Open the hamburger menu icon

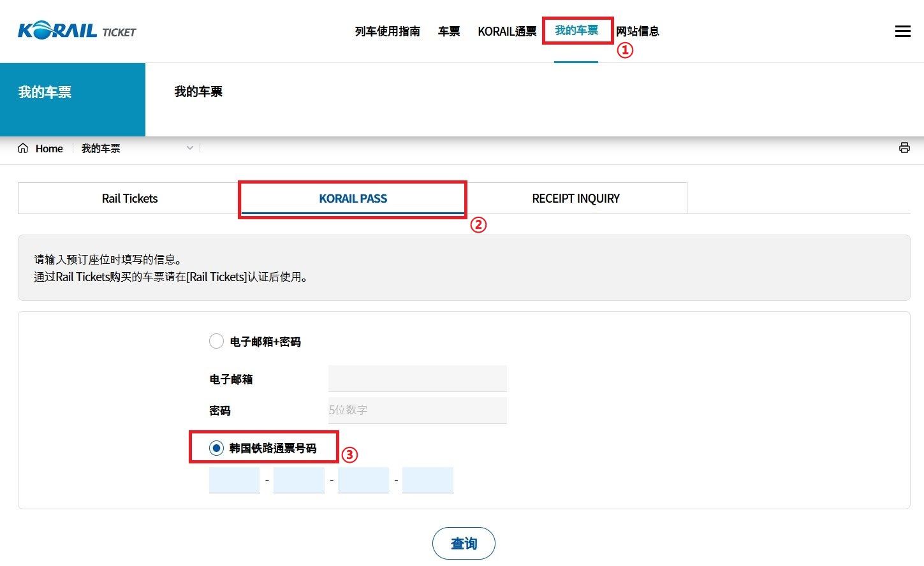coord(902,31)
